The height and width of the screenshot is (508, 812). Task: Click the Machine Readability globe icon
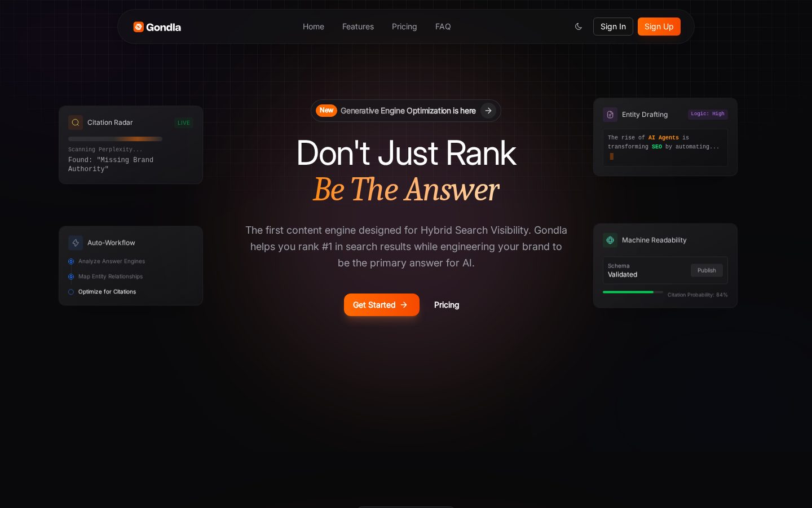pyautogui.click(x=610, y=240)
